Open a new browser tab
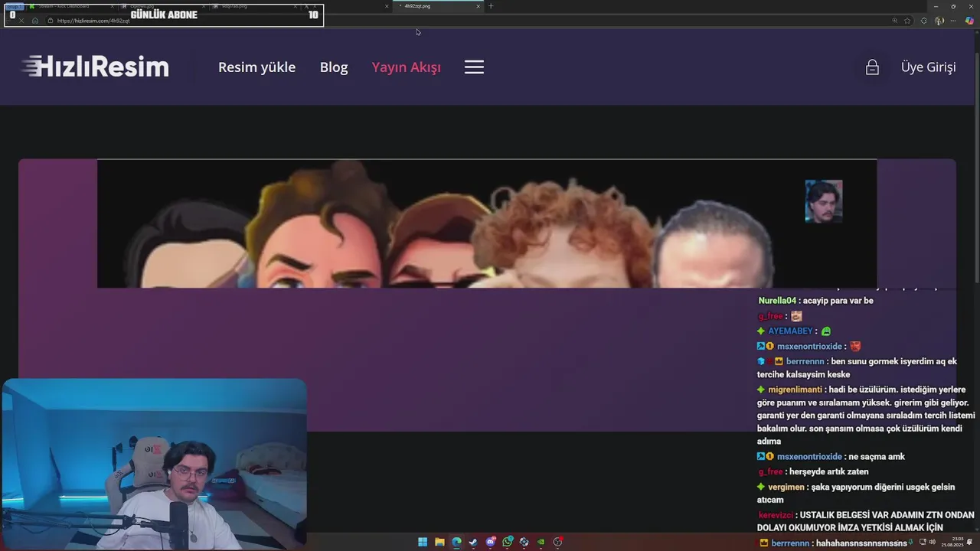The image size is (980, 551). pos(491,6)
